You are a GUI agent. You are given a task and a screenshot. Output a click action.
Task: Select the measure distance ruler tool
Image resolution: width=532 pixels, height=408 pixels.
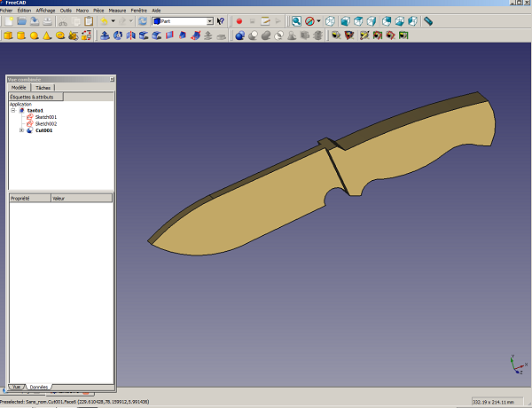pyautogui.click(x=428, y=21)
